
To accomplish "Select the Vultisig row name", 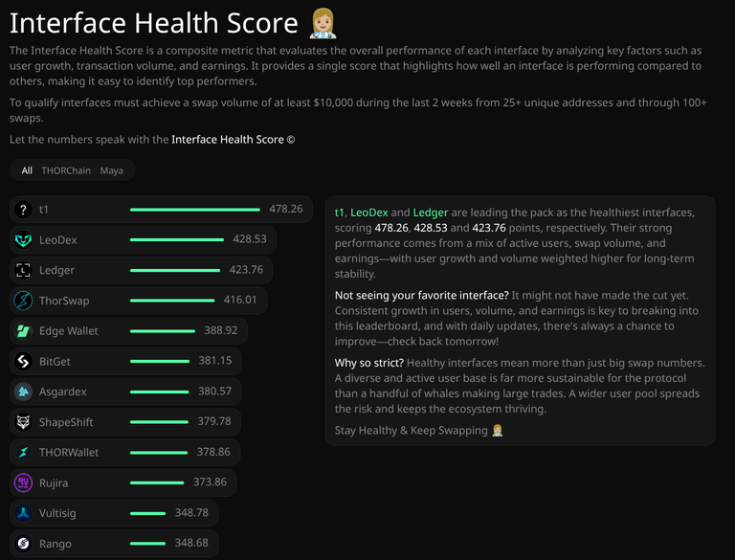I will (x=57, y=513).
